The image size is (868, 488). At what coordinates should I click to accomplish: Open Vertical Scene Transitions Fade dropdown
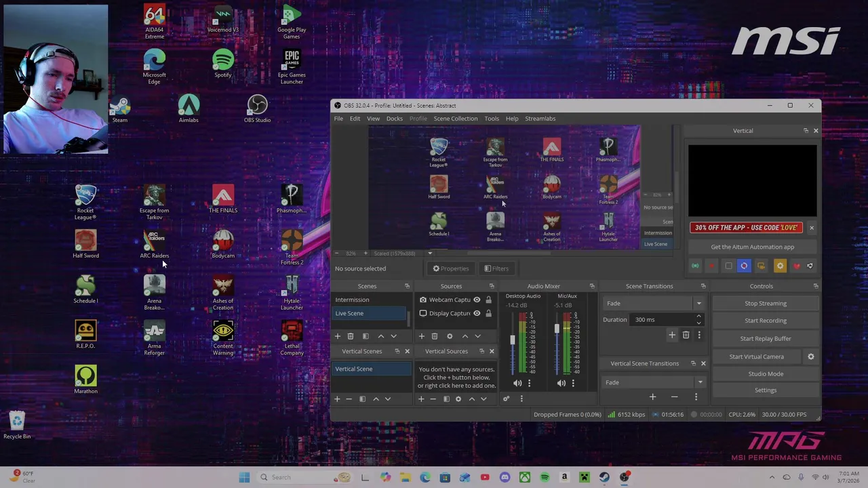coord(654,382)
